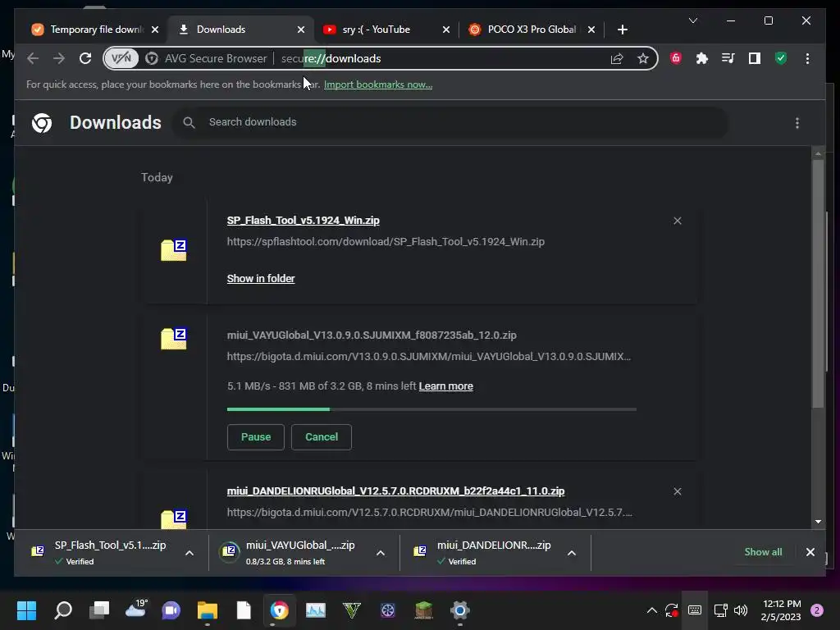Close the Temporary file download tab
Image resolution: width=840 pixels, height=630 pixels.
point(155,30)
